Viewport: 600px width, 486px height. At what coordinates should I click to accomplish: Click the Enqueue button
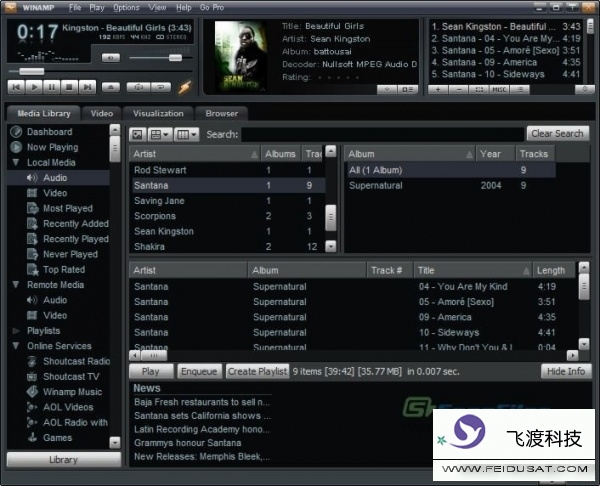(199, 371)
